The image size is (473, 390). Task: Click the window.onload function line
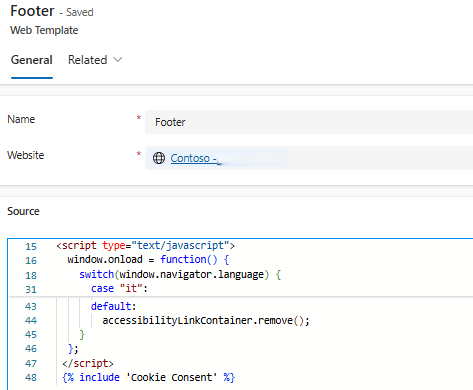[148, 260]
